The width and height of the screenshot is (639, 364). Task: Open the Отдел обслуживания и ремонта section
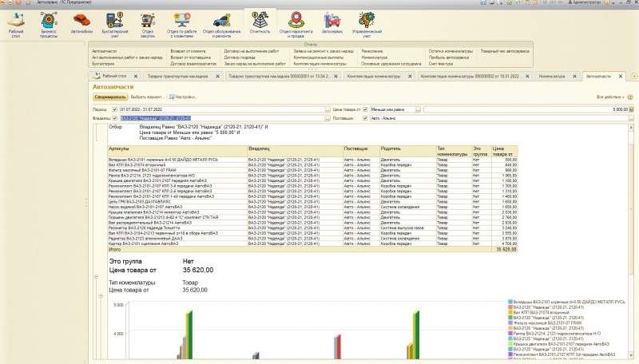(222, 25)
